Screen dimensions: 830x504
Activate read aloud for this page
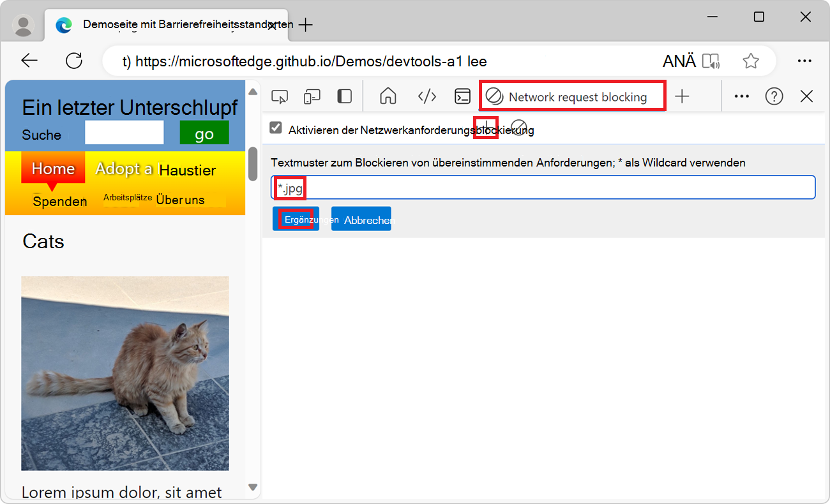click(x=712, y=61)
